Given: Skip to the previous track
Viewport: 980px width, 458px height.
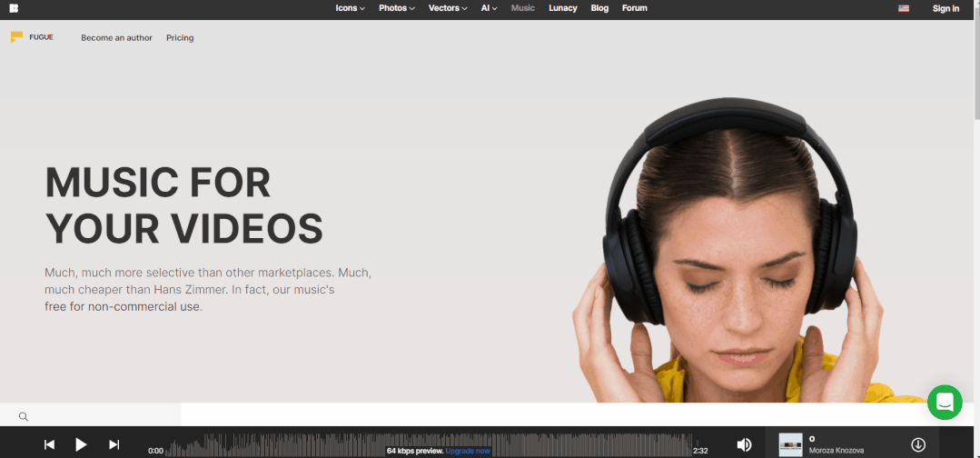Looking at the screenshot, I should pos(49,445).
